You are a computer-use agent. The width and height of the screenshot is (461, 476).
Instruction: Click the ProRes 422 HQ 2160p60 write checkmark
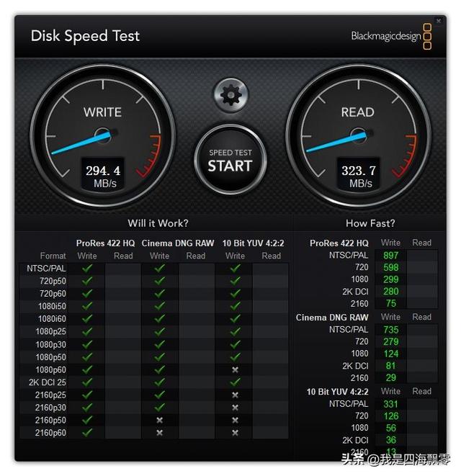(87, 432)
